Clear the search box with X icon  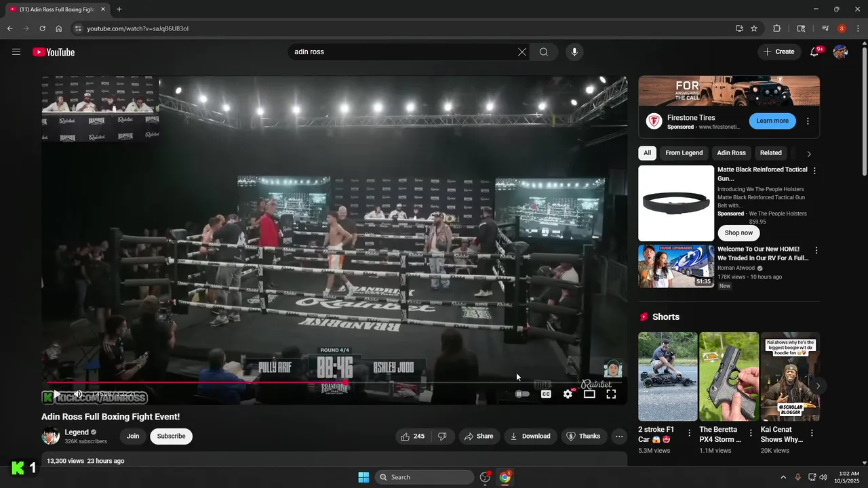522,52
